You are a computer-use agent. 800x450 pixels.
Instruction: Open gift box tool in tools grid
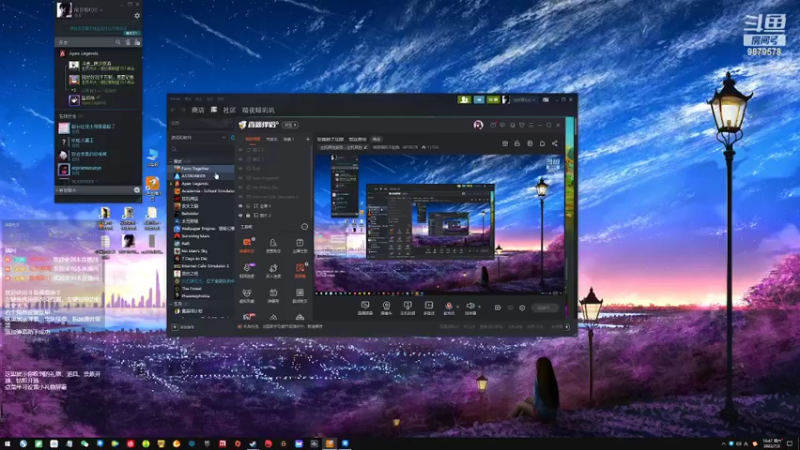(x=273, y=295)
